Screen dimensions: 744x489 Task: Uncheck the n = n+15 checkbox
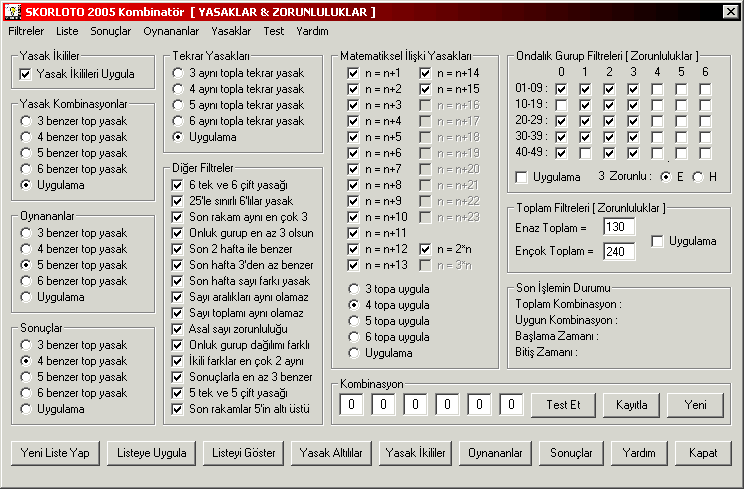425,89
